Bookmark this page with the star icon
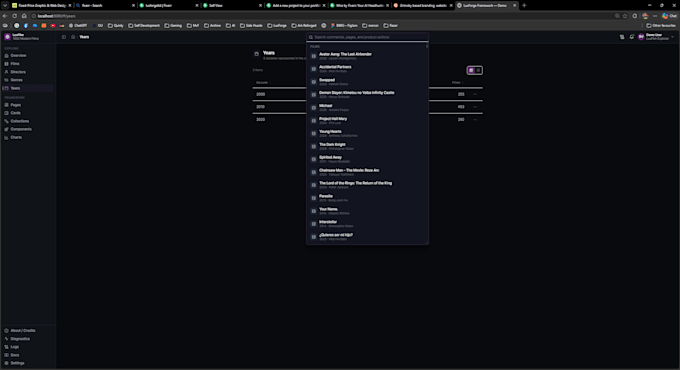680x370 pixels. [x=625, y=16]
